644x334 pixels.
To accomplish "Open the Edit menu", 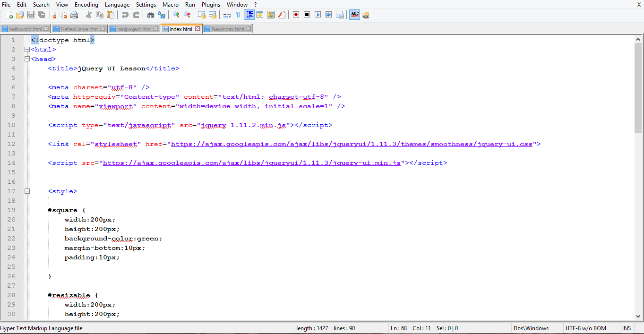I will click(22, 4).
